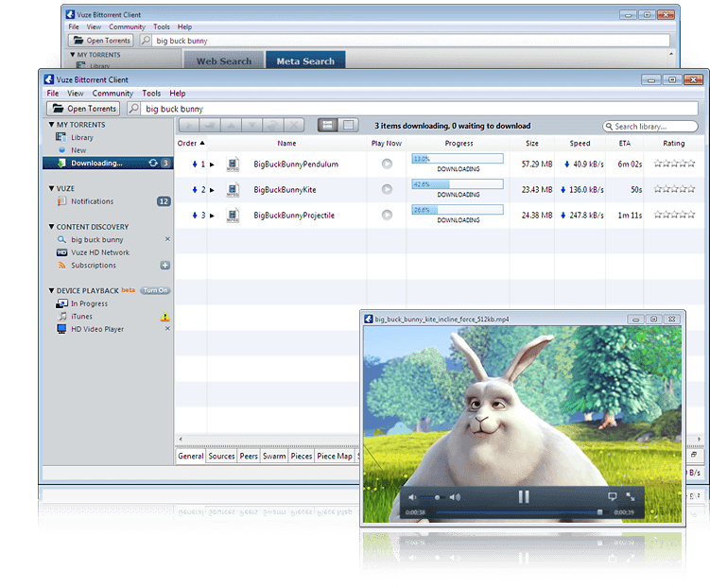
Task: Open the Tools menu in front window
Action: pyautogui.click(x=151, y=94)
